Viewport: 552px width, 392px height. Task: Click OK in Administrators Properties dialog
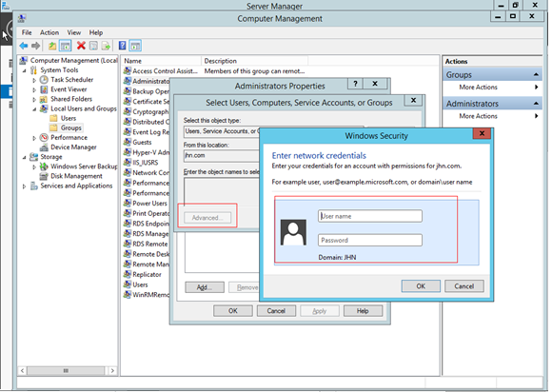[233, 311]
